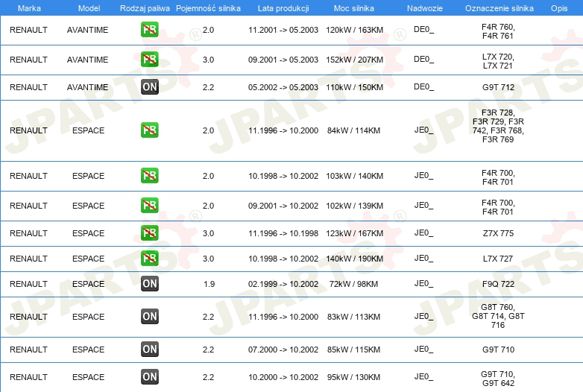Click the Oznaczenie silnika column header

499,8
